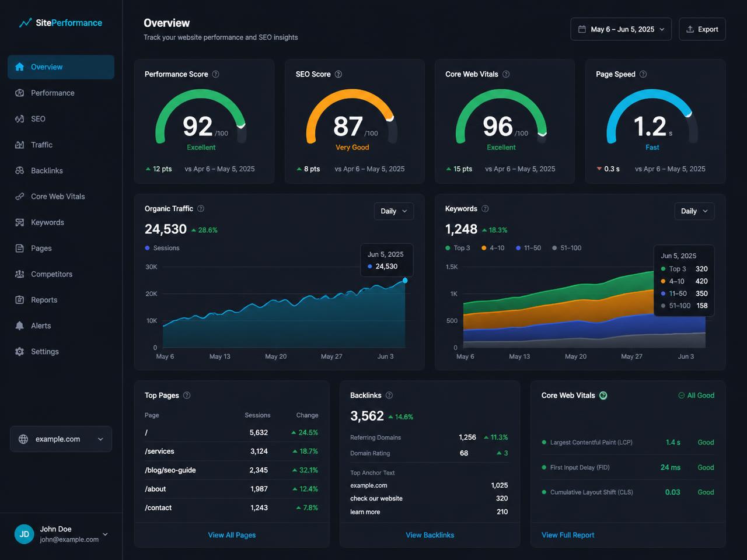This screenshot has height=560, width=747.
Task: Toggle the Top 3 legend series
Action: click(458, 248)
